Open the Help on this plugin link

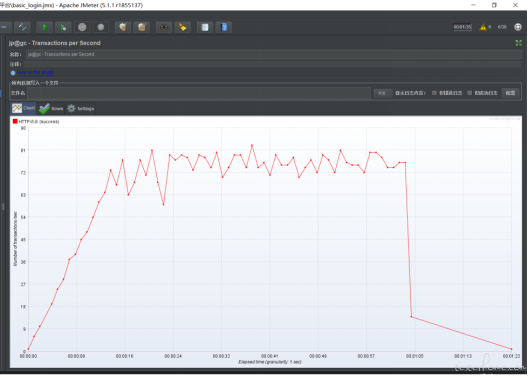(35, 72)
